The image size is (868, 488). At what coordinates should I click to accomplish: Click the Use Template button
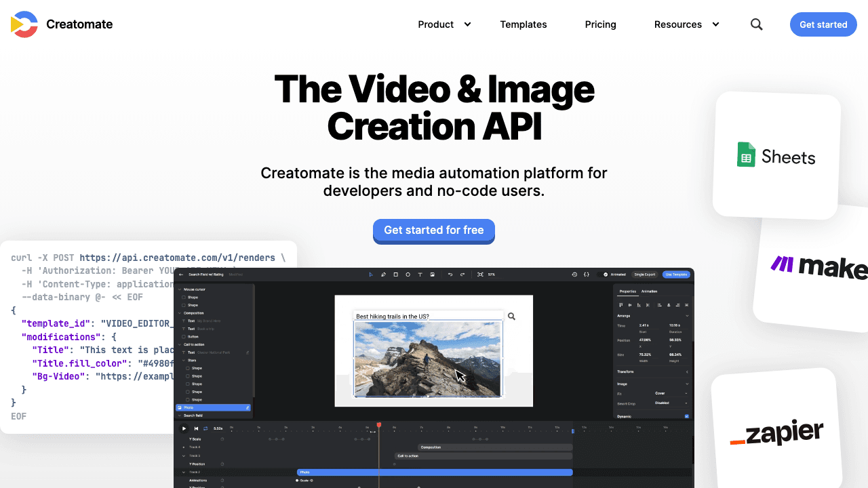point(676,274)
